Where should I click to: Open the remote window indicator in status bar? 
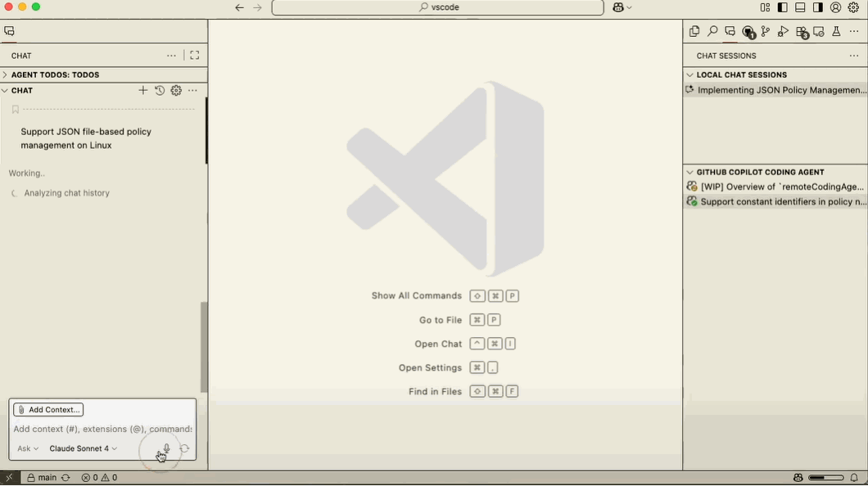(x=9, y=478)
